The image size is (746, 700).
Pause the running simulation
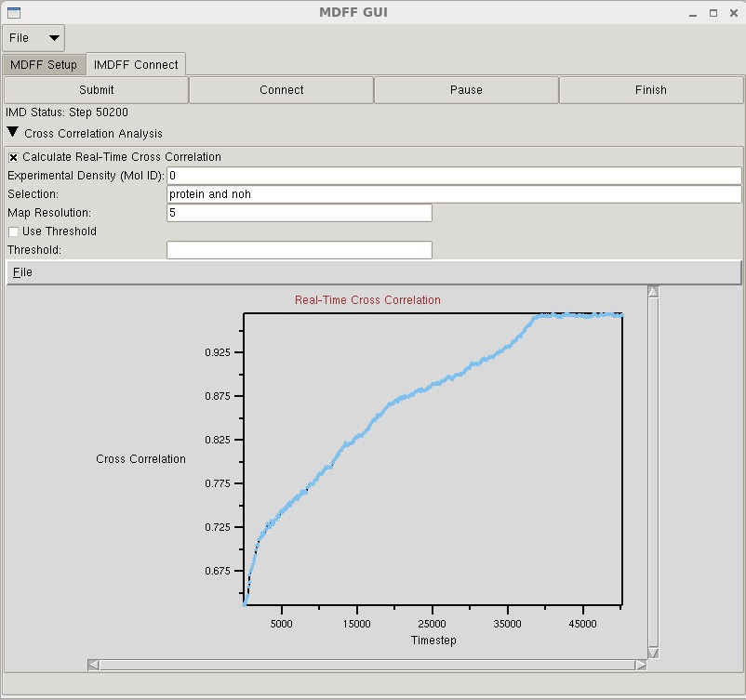pos(466,90)
